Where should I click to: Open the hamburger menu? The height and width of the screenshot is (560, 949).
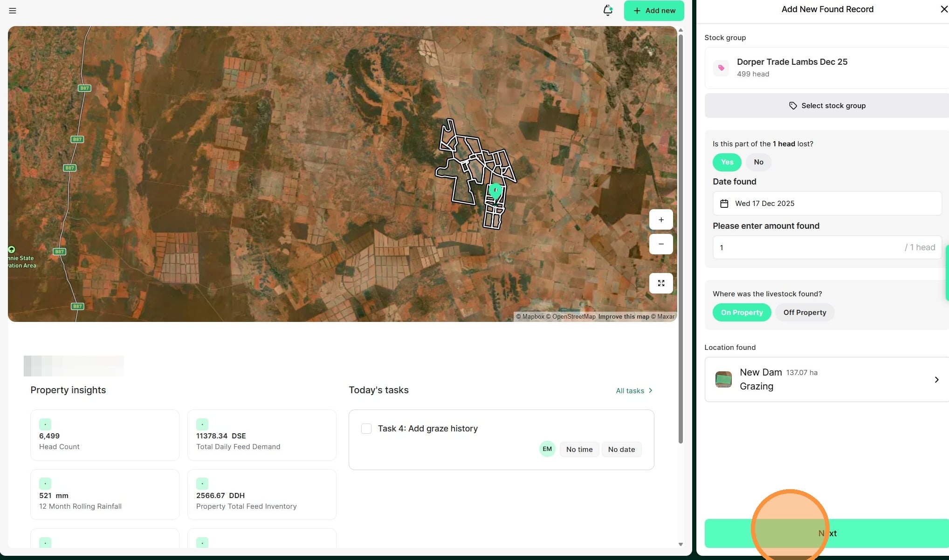click(x=13, y=10)
